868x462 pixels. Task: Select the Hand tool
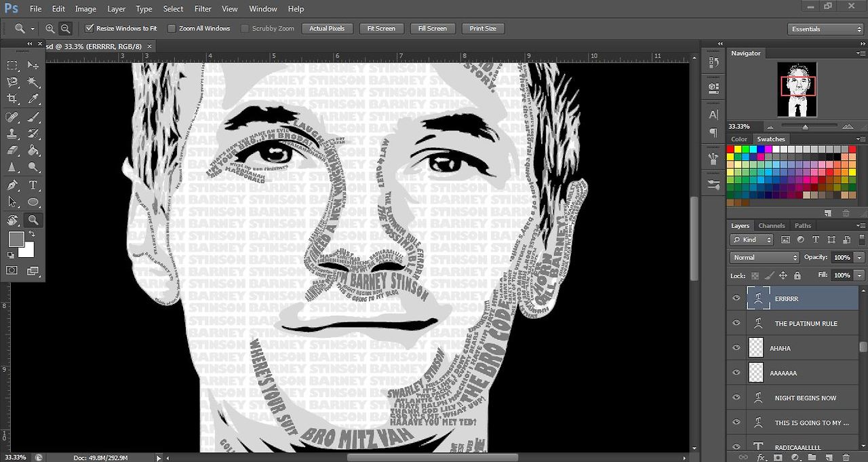click(13, 220)
